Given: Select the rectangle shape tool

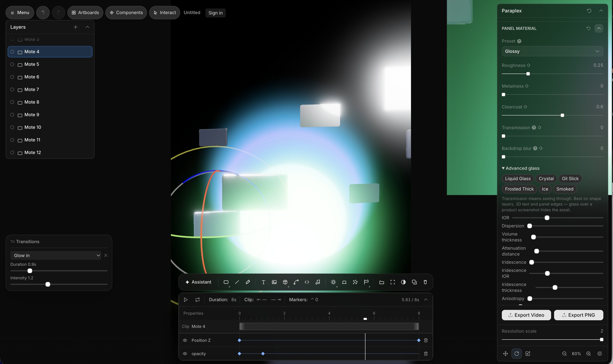Looking at the screenshot, I should click(226, 282).
